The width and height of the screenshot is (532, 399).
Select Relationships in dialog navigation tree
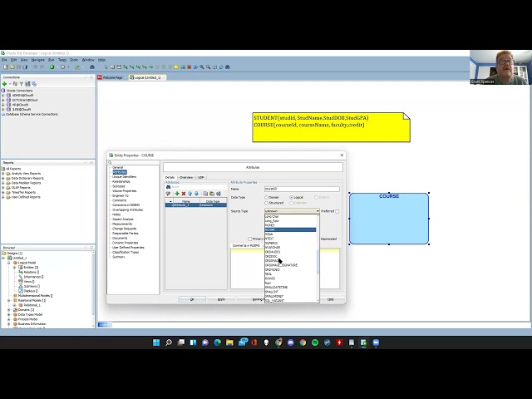click(121, 181)
